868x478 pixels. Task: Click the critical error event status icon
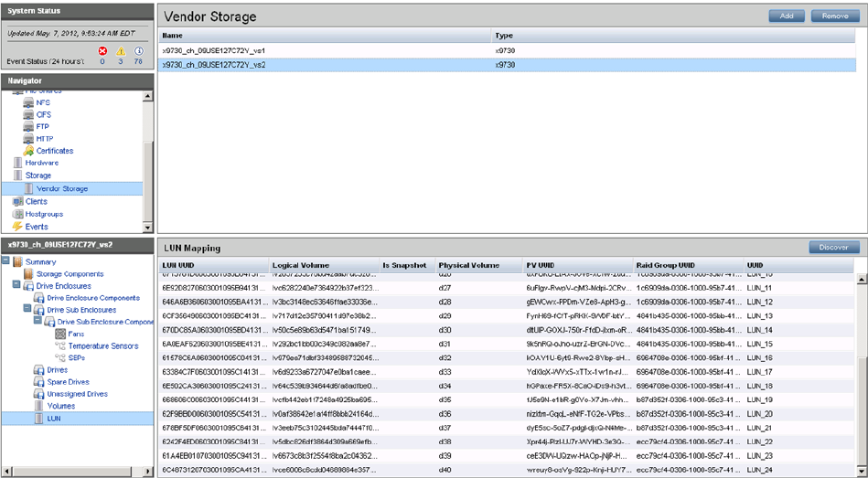[x=102, y=51]
